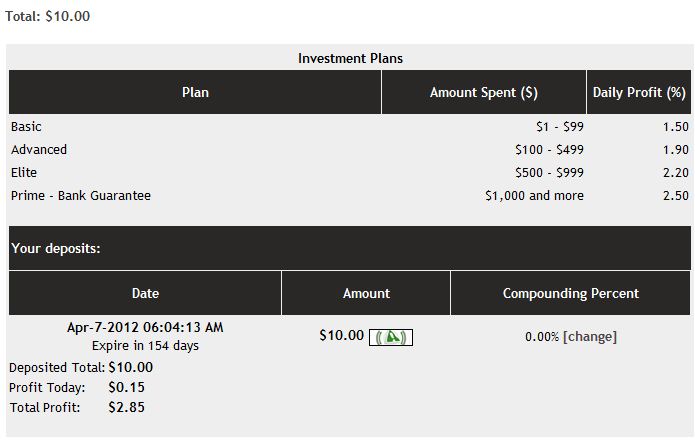Click the Your deposits section header

click(55, 249)
